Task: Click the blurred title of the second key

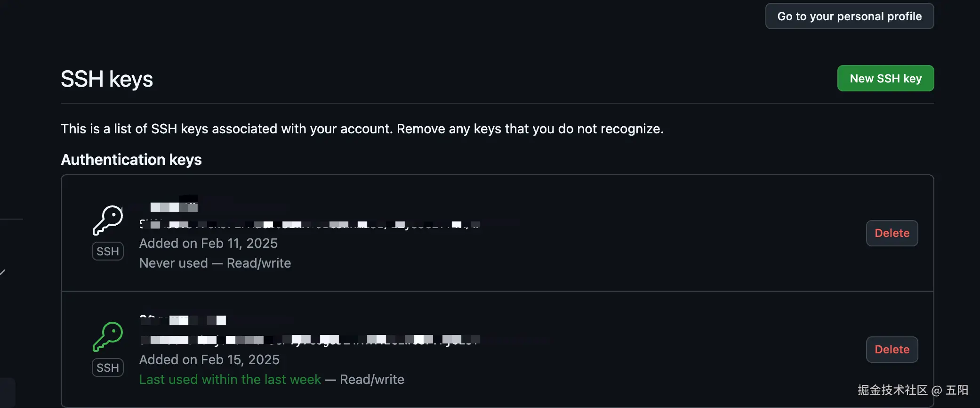Action: pos(183,320)
